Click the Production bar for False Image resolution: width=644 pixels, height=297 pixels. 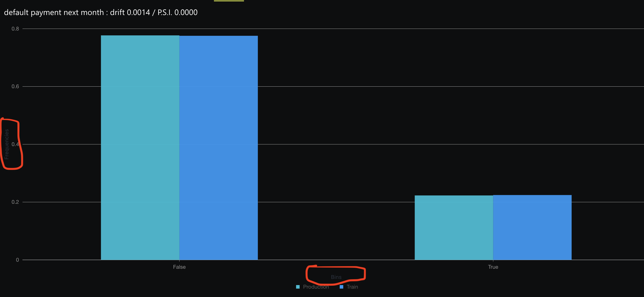pos(140,147)
